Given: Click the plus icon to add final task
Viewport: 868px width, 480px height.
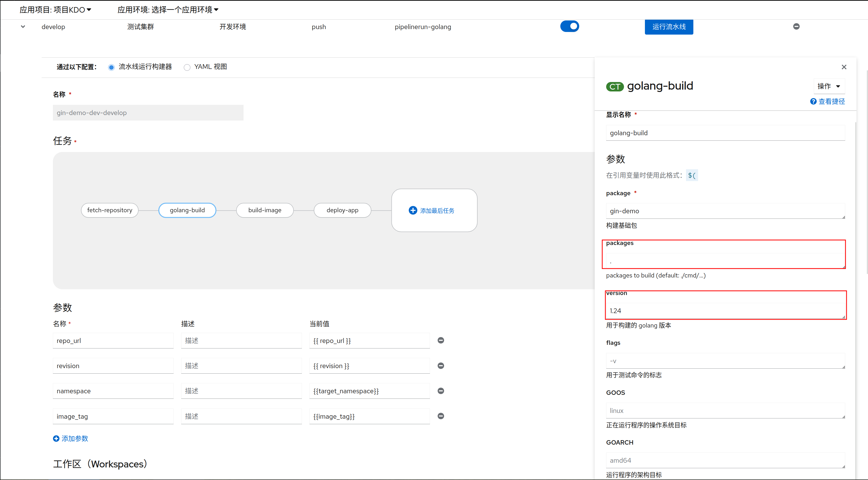Looking at the screenshot, I should pos(412,210).
